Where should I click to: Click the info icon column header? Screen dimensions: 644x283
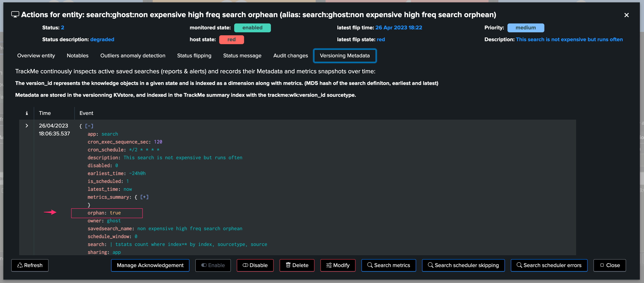[x=27, y=113]
